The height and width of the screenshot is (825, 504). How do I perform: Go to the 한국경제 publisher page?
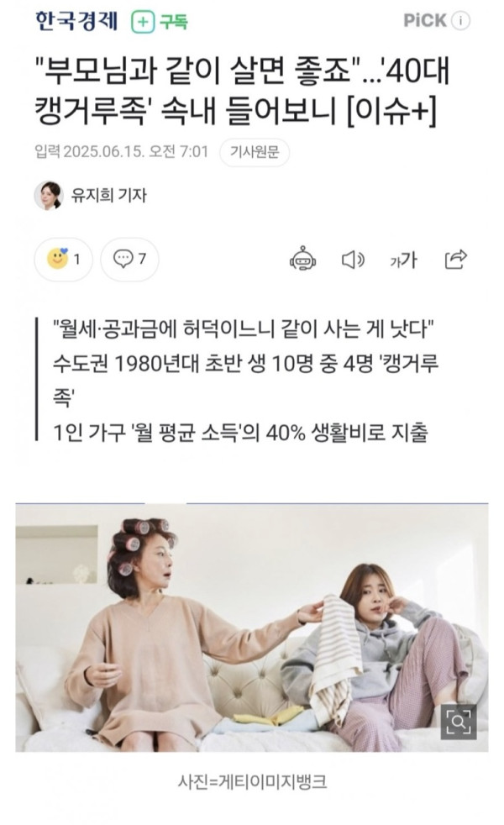click(76, 21)
